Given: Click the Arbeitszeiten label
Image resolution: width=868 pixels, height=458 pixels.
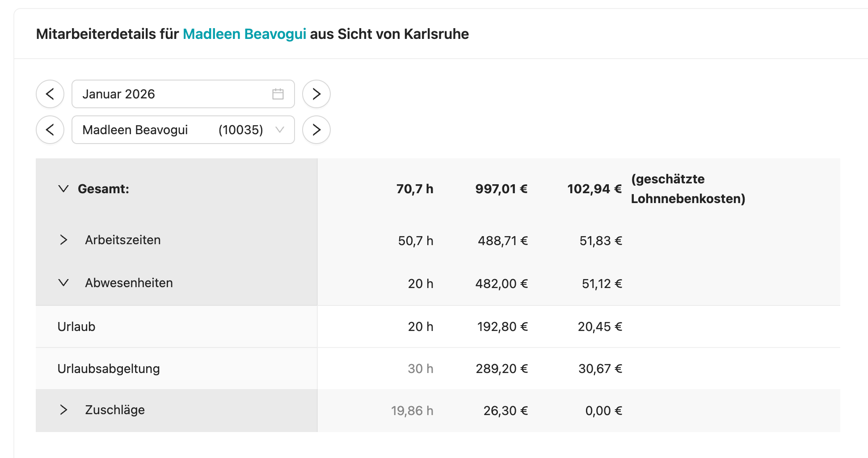Looking at the screenshot, I should point(123,240).
